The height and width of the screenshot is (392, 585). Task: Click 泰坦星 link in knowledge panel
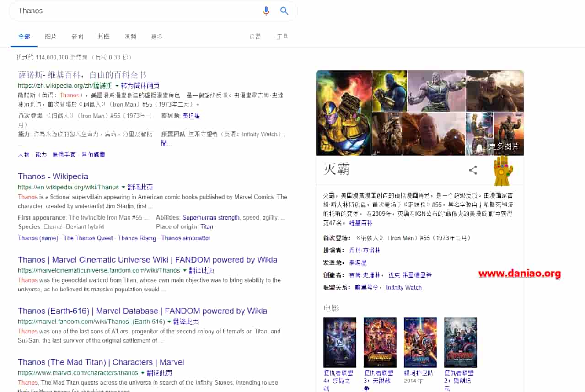(358, 263)
